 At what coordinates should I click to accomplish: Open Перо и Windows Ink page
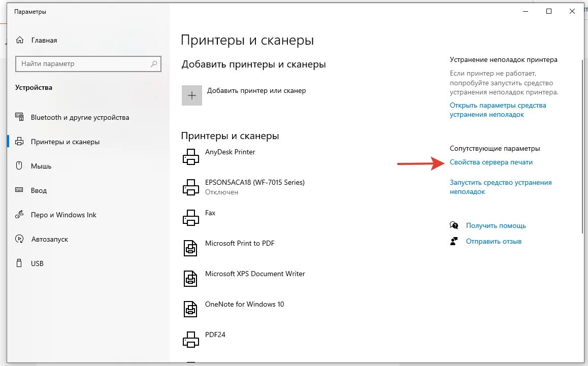(x=63, y=215)
